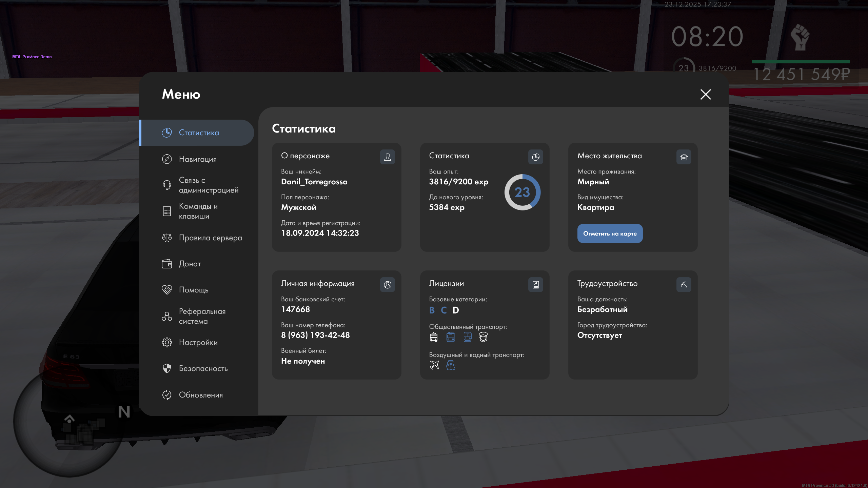The height and width of the screenshot is (488, 868).
Task: Click the taxi driver license icon
Action: click(483, 337)
